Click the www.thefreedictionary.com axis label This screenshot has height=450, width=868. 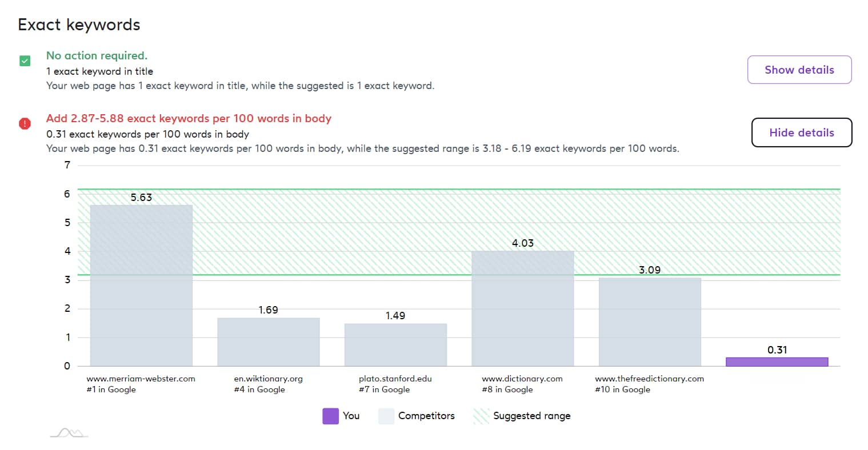click(649, 379)
